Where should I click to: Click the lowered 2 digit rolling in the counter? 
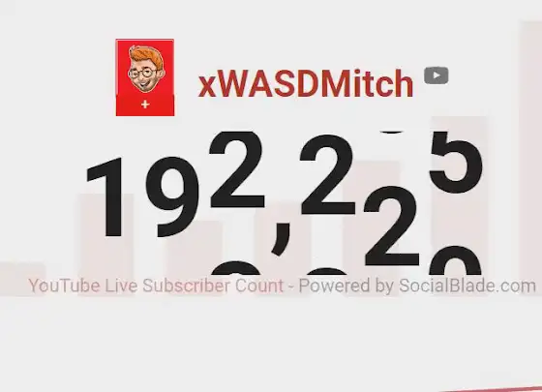[x=391, y=226]
